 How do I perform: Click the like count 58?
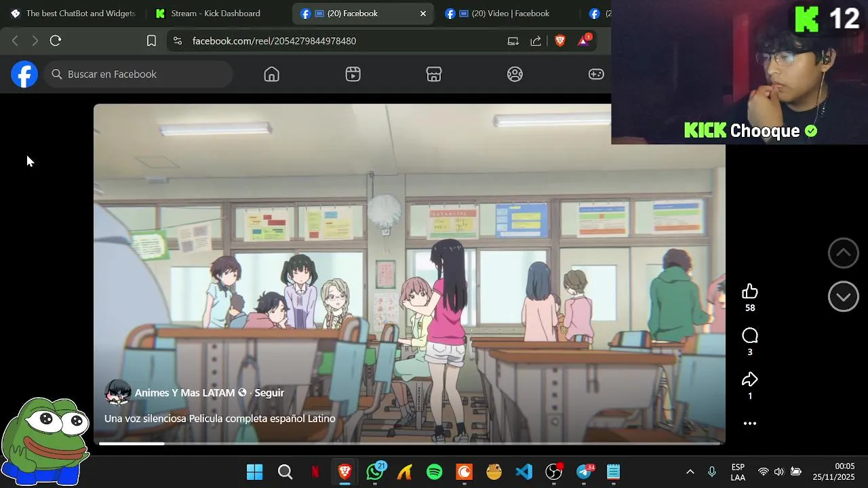[x=750, y=308]
